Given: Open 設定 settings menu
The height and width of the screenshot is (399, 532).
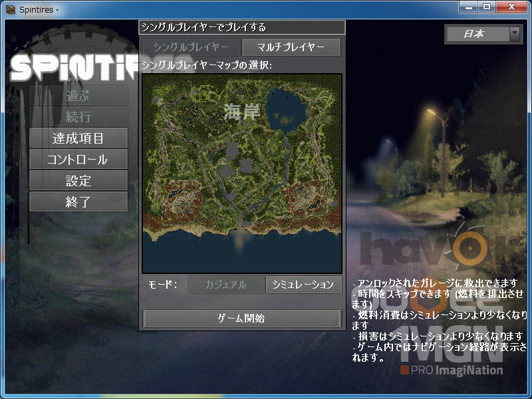Looking at the screenshot, I should tap(78, 180).
